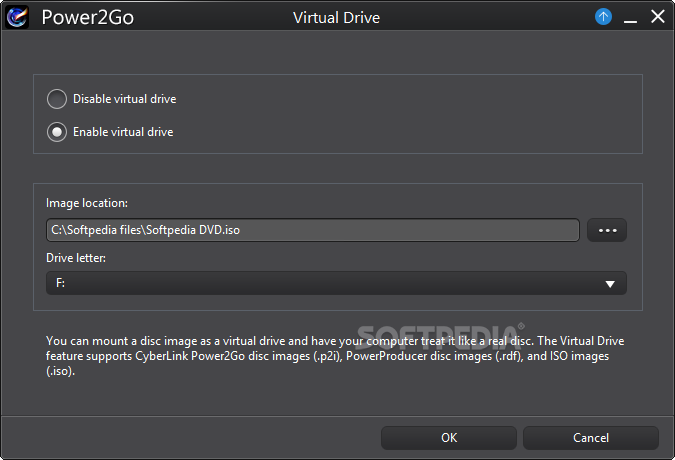675x460 pixels.
Task: Close the Virtual Drive dialog
Action: (658, 17)
